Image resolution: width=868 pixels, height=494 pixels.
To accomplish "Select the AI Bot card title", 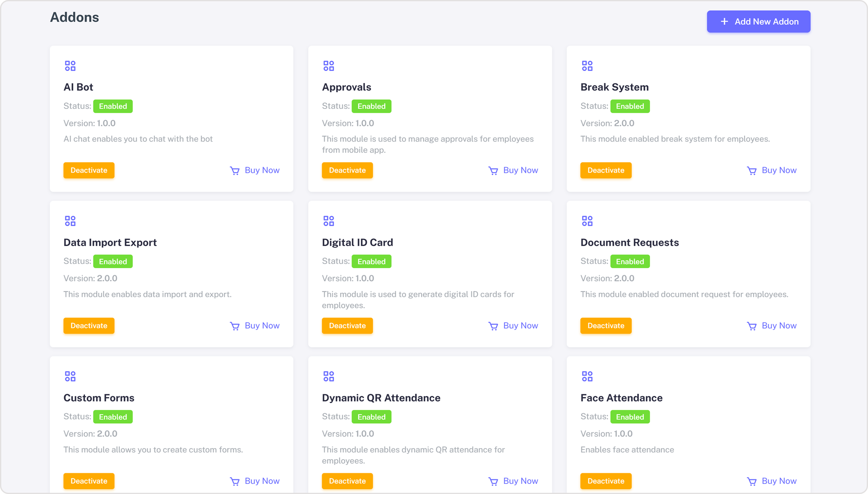I will coord(78,87).
